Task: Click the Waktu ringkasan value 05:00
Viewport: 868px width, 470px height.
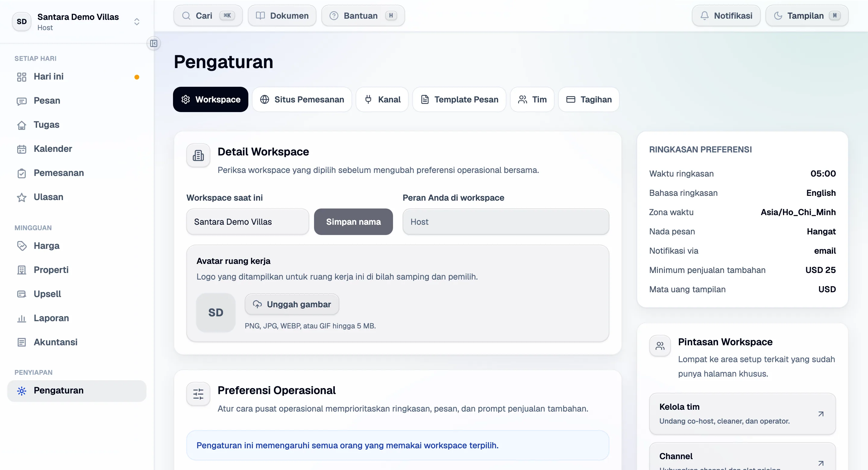Action: point(823,174)
